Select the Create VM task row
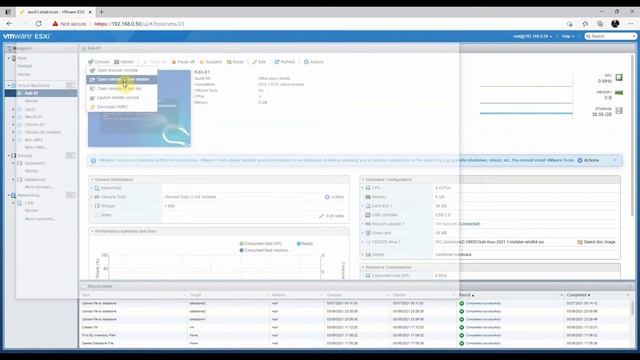This screenshot has width=640, height=360. point(355,327)
